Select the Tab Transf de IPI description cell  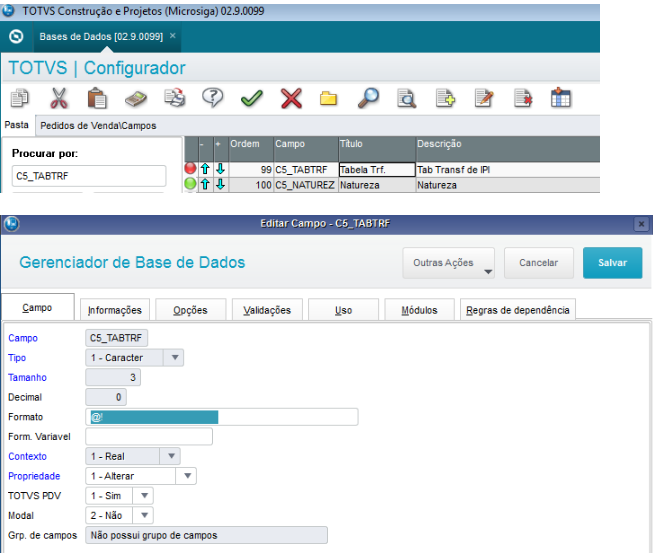[x=508, y=170]
